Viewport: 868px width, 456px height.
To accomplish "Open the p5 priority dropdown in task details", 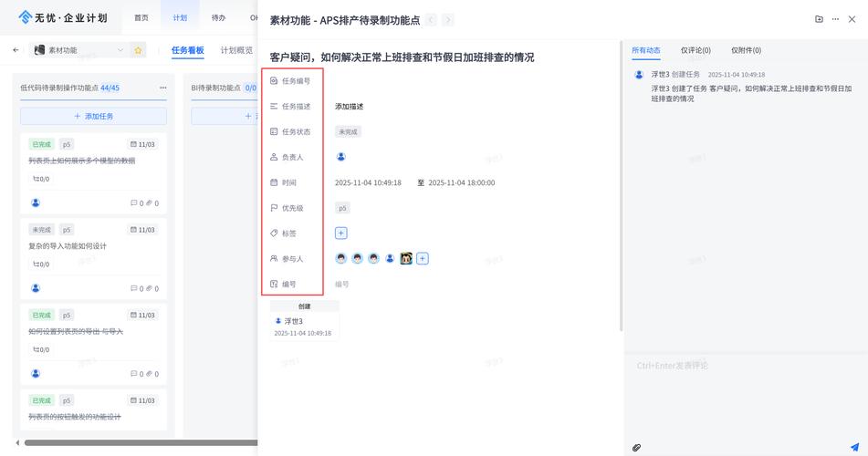I will (x=342, y=208).
